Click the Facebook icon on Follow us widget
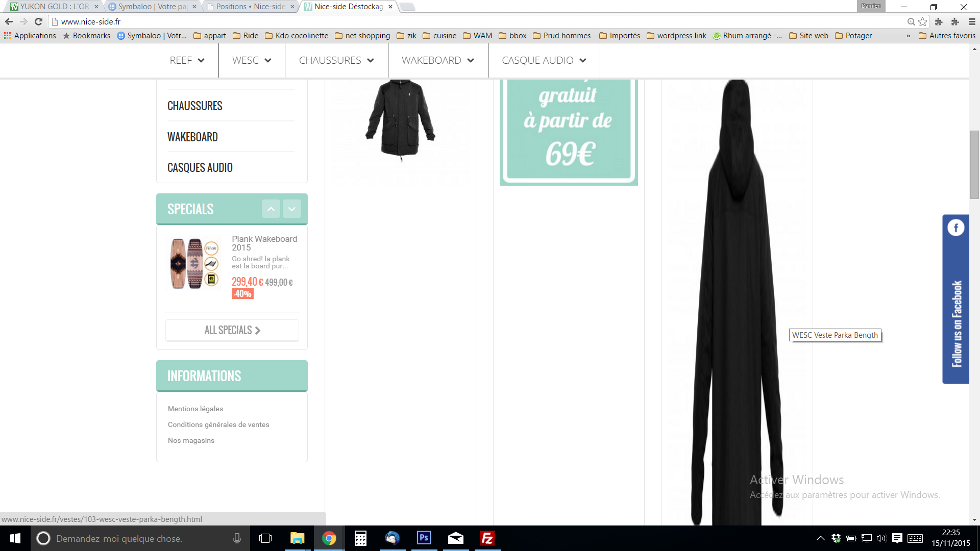This screenshot has width=980, height=551. click(x=956, y=228)
